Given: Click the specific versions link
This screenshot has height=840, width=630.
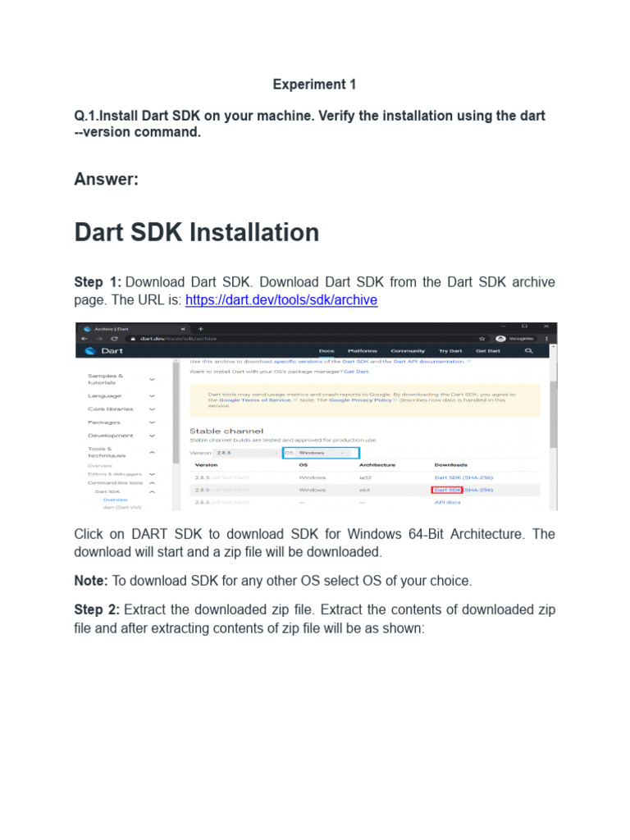Looking at the screenshot, I should pyautogui.click(x=298, y=362).
